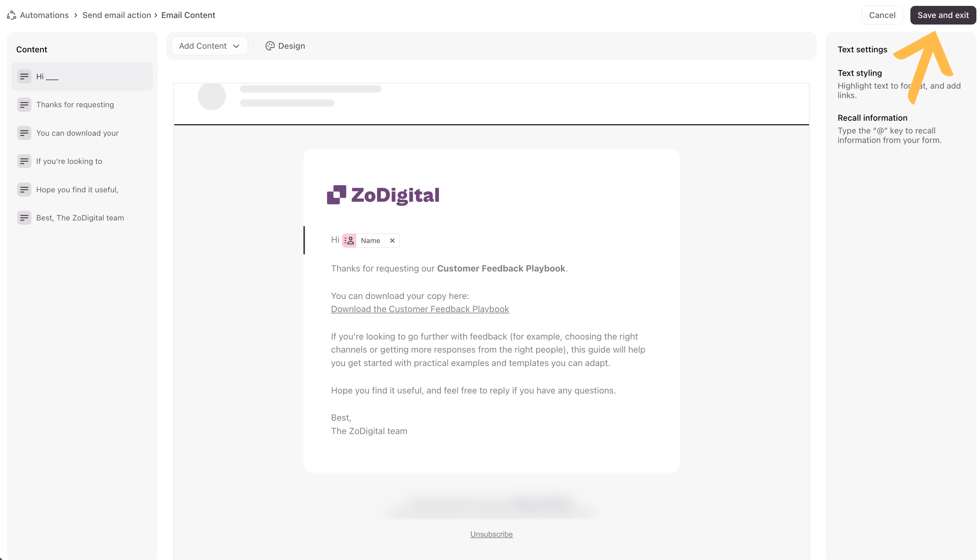Click the Add Content chevron arrow

click(236, 46)
